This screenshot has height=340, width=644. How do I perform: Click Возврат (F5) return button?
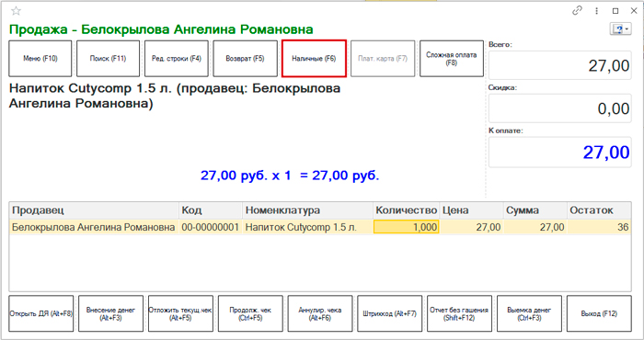(x=246, y=58)
